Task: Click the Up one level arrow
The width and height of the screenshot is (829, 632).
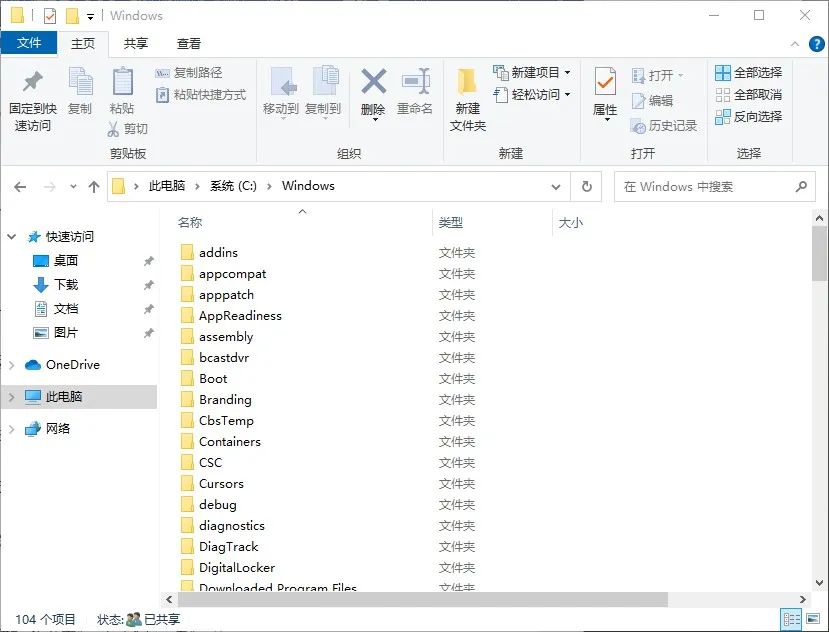Action: coord(94,187)
